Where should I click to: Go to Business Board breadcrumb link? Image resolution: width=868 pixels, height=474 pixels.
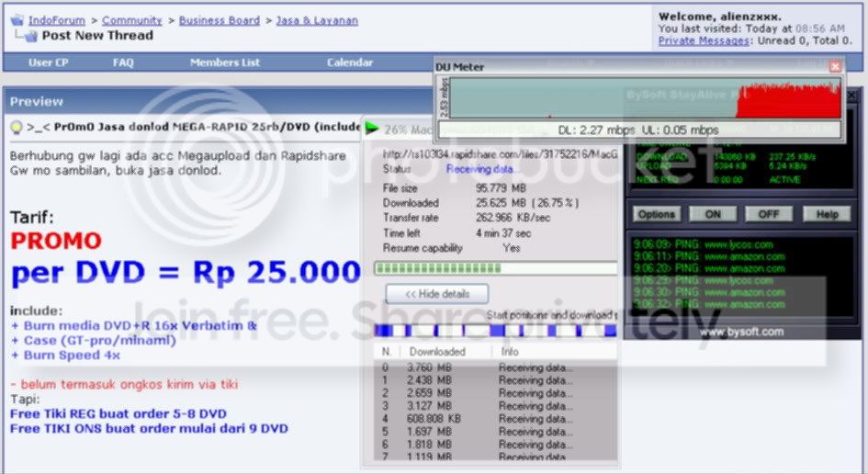(220, 20)
